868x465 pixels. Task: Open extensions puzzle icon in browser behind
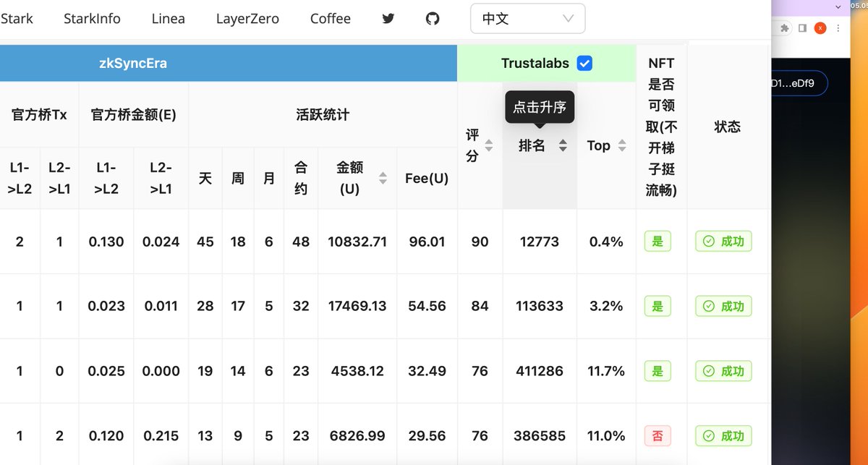tap(785, 28)
